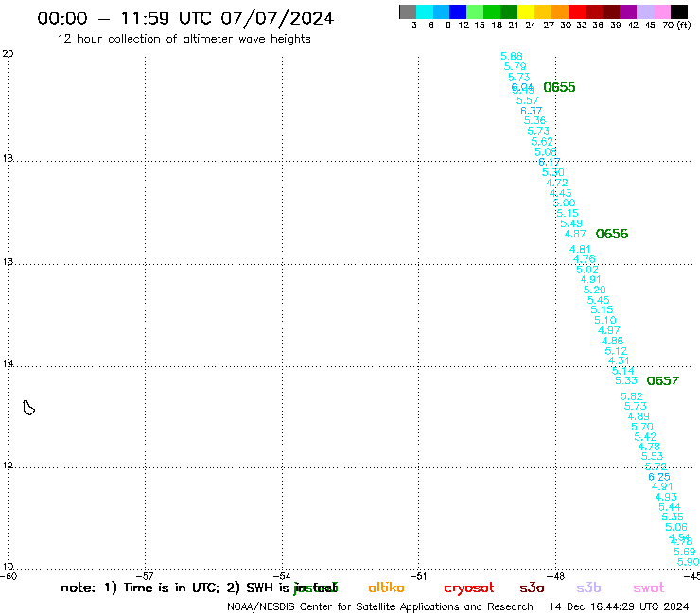700x615 pixels.
Task: Click the wave height value 5.49
Action: tap(571, 223)
